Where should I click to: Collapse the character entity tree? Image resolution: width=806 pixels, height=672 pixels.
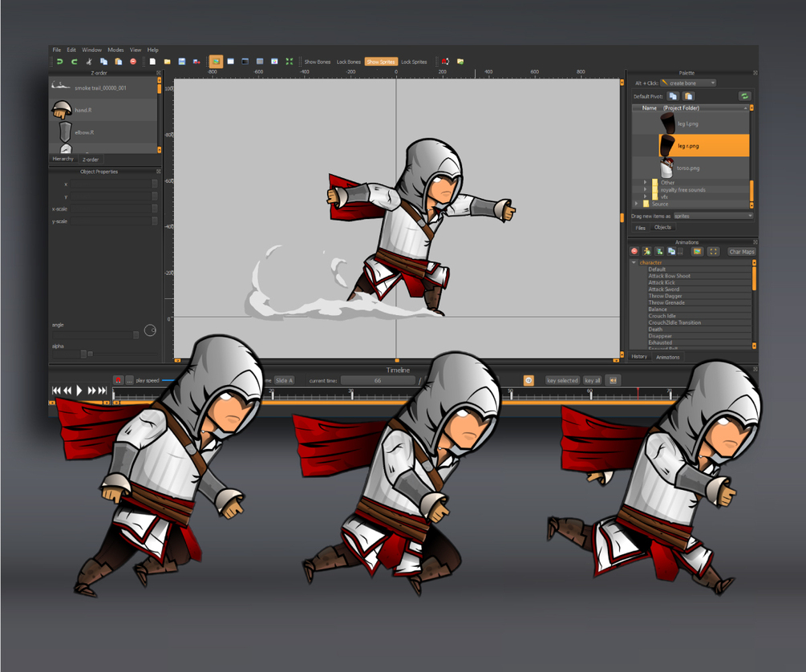pyautogui.click(x=634, y=263)
